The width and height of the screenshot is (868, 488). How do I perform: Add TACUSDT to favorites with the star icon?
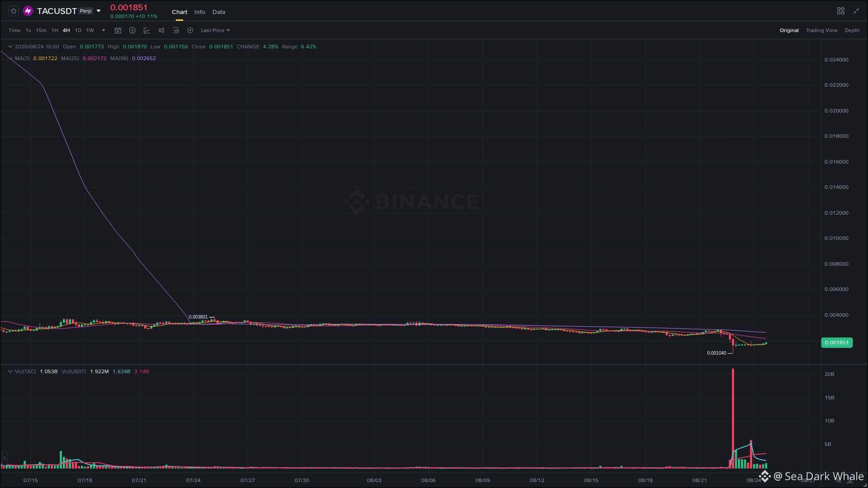[x=14, y=11]
